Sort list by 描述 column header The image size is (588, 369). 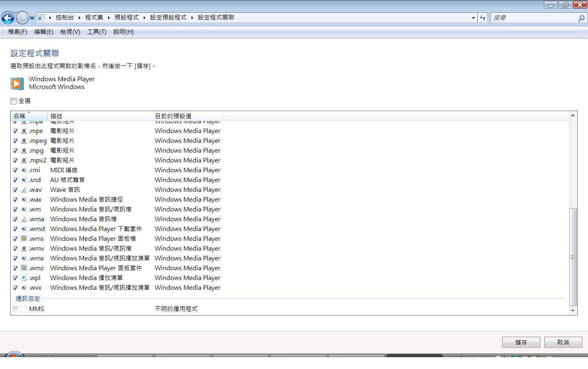[100, 116]
